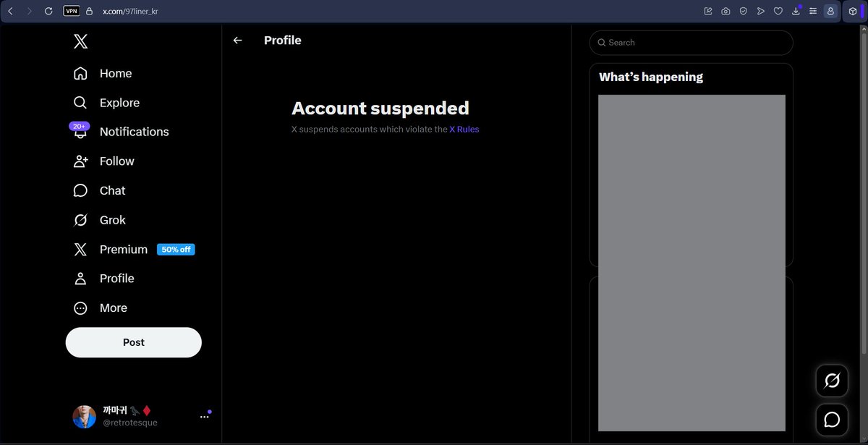Image resolution: width=868 pixels, height=445 pixels.
Task: Open the extensions cube icon
Action: (x=853, y=11)
